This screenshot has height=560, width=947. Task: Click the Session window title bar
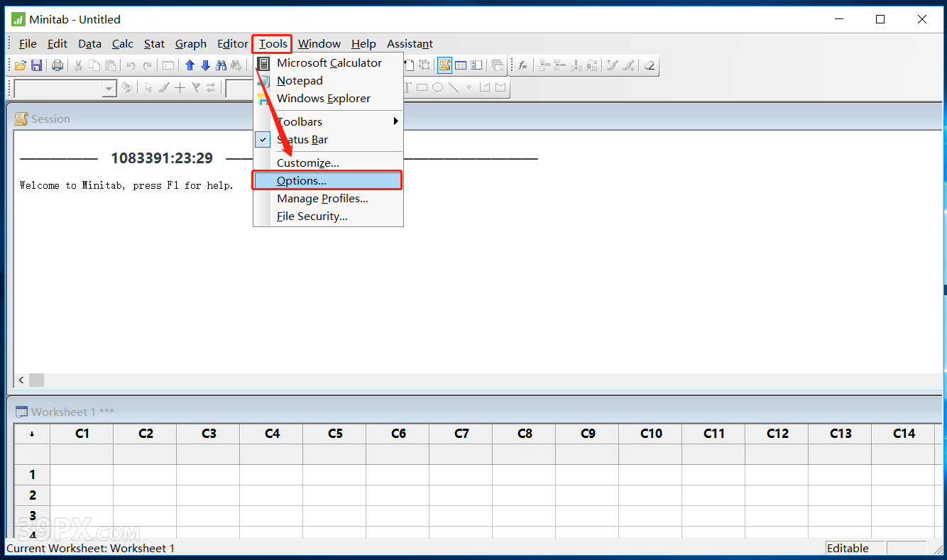click(x=474, y=119)
